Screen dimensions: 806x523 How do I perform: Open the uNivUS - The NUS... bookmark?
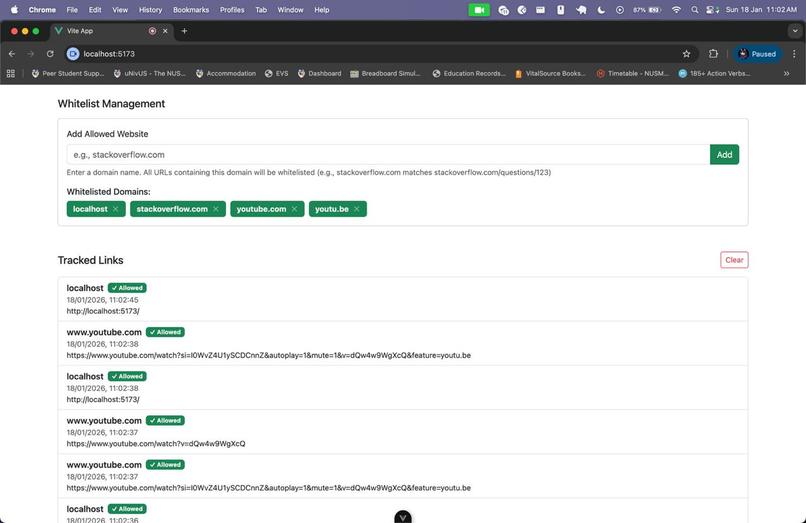point(150,74)
